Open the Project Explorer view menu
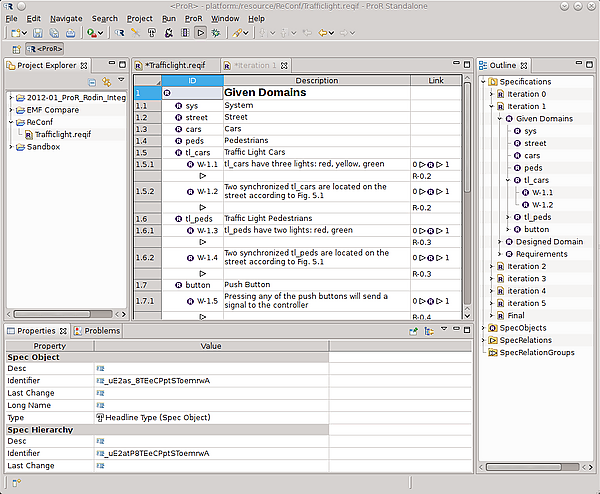 tap(121, 80)
